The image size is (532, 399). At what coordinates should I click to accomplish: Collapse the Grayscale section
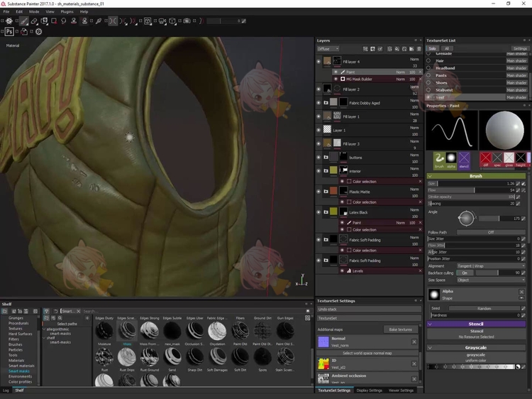[x=430, y=348]
